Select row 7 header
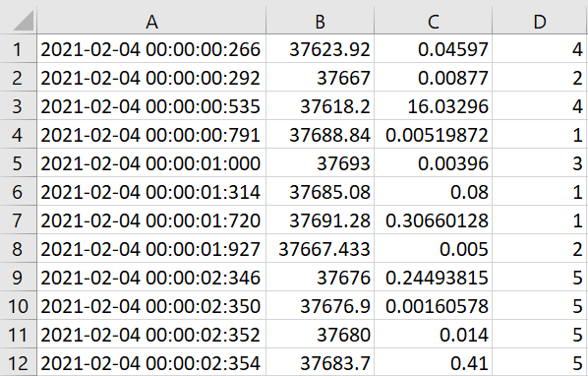The width and height of the screenshot is (588, 376). coord(19,219)
